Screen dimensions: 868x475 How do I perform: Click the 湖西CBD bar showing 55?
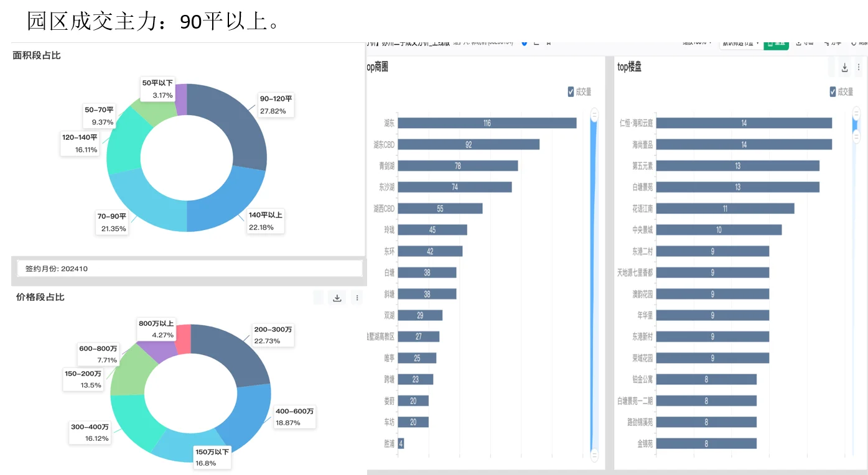[441, 208]
